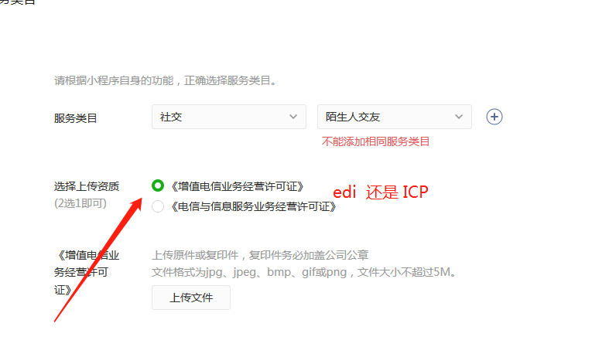This screenshot has height=364, width=609.
Task: Select the 电信与信息服务业务经营许可证 radio button
Action: tap(158, 206)
